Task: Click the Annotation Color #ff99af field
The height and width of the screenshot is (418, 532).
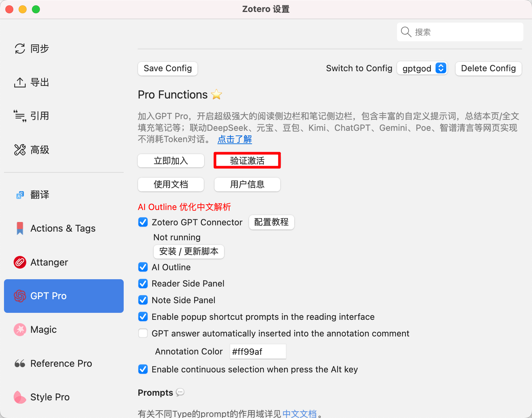Action: point(258,351)
